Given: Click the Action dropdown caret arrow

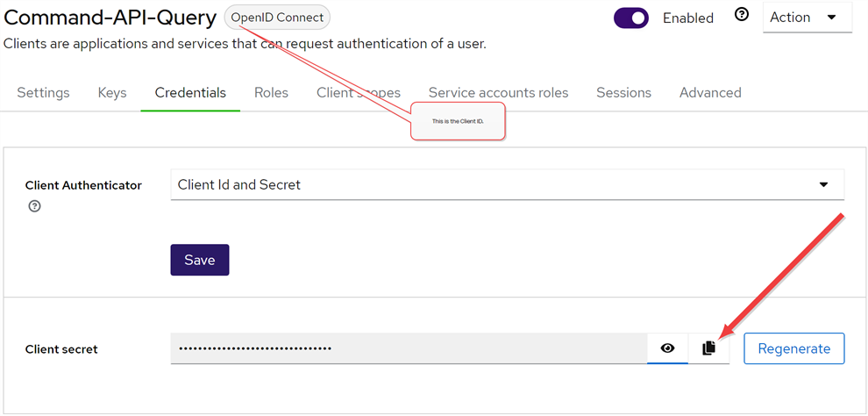Looking at the screenshot, I should 831,18.
